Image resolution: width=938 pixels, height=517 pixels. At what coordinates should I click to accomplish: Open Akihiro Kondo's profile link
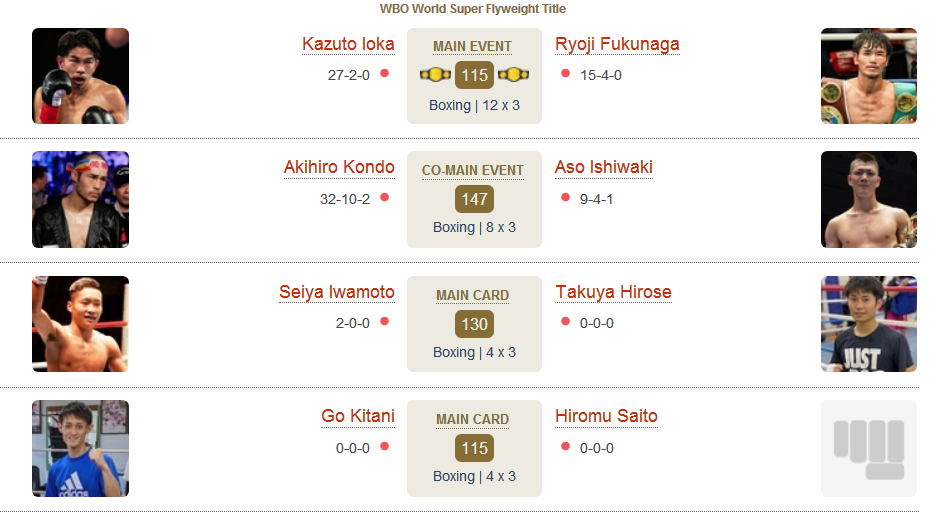click(x=339, y=168)
